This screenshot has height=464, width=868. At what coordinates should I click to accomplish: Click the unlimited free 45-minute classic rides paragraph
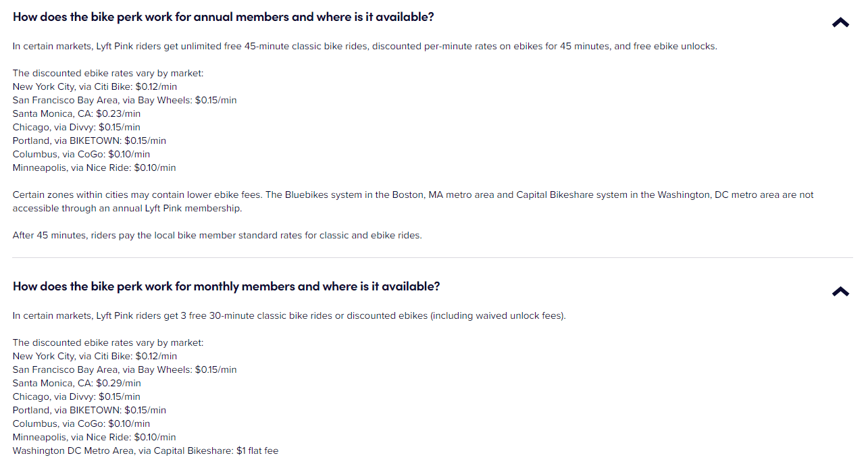pos(365,46)
